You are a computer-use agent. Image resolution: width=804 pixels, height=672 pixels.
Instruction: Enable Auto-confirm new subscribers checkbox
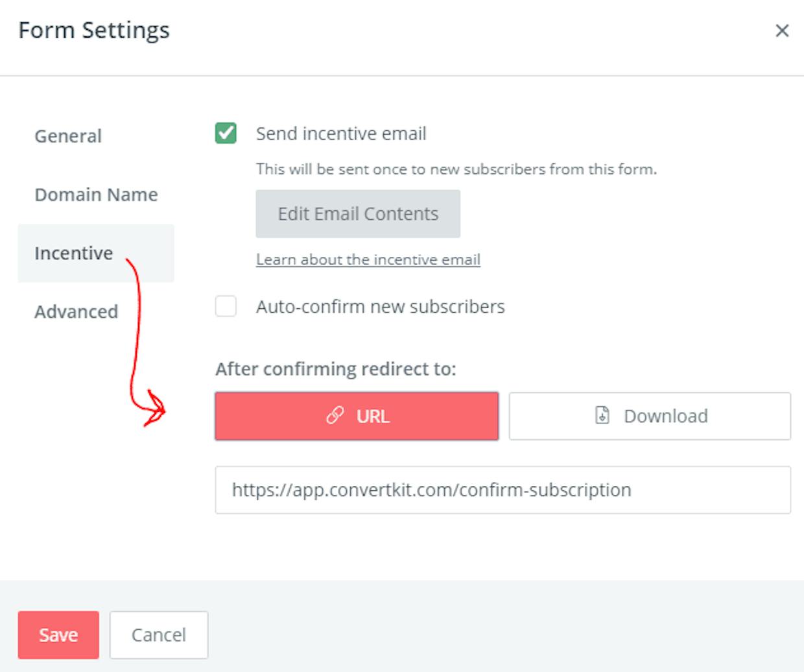(x=226, y=306)
